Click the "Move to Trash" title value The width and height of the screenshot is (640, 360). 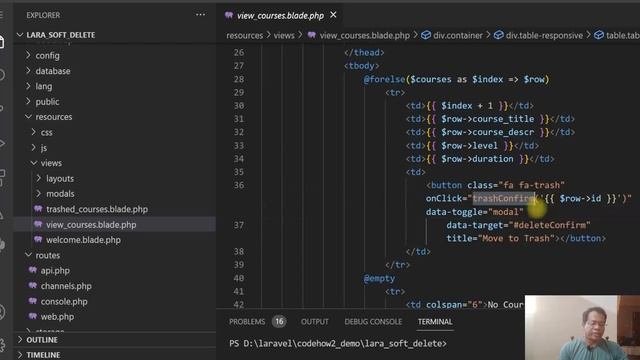point(516,238)
